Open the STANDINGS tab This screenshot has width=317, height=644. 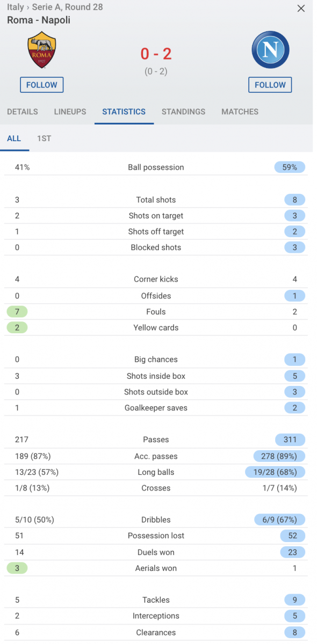[183, 112]
